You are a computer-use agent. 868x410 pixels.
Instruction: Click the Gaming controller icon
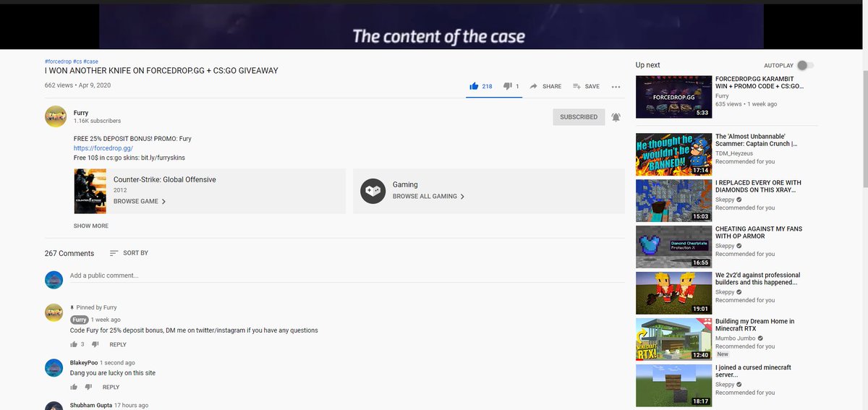point(373,191)
